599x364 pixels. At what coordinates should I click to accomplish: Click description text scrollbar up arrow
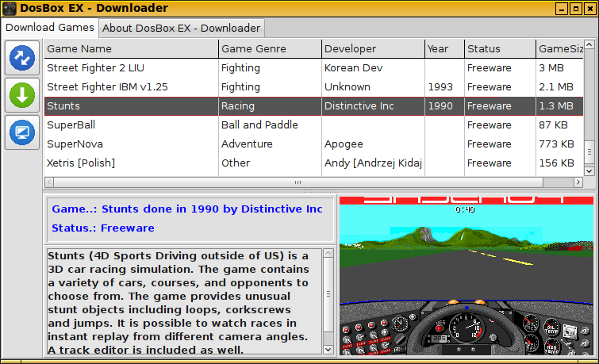328,255
